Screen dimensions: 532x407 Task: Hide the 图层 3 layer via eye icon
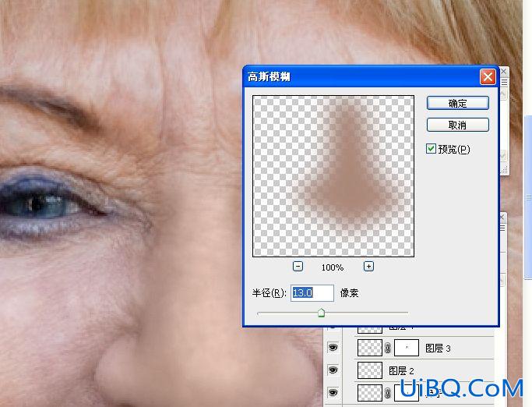(333, 348)
